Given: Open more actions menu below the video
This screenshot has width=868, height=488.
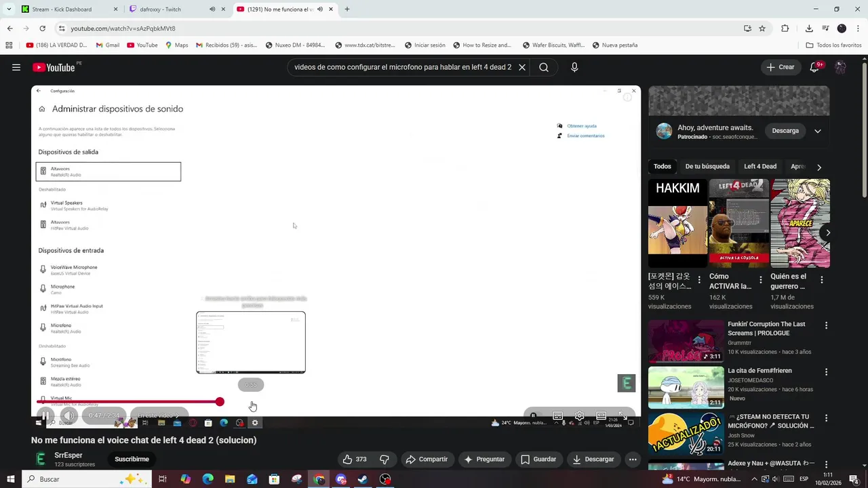Looking at the screenshot, I should point(633,459).
